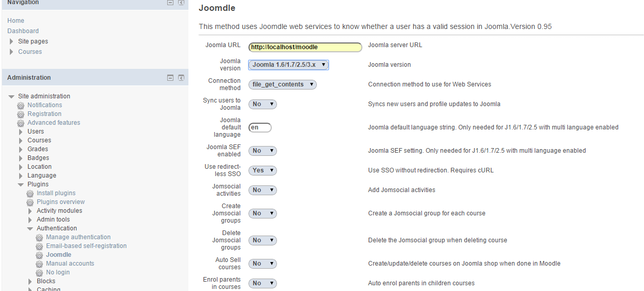Click the Joomla URL text field
The image size is (644, 291).
pos(305,47)
